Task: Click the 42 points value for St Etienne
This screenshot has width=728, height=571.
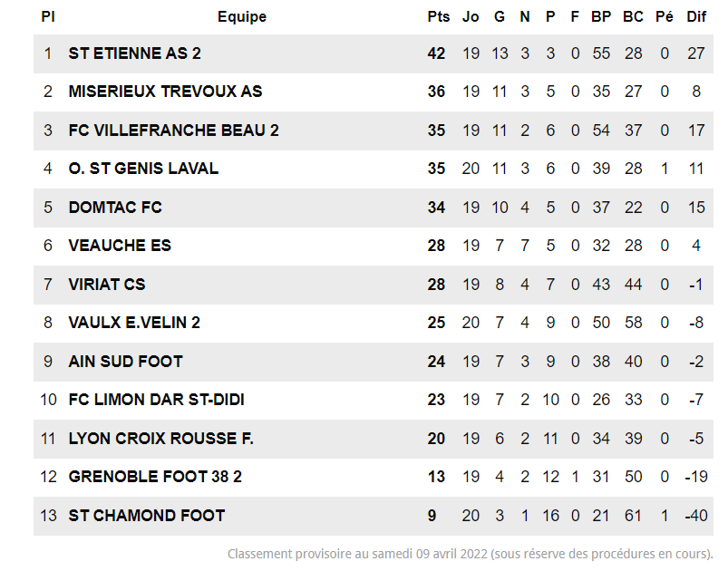Action: [436, 53]
